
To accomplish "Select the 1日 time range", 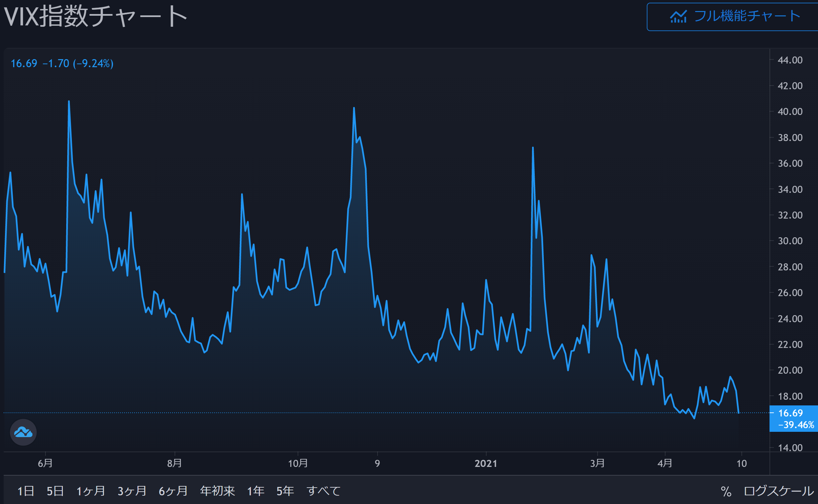I will 26,491.
